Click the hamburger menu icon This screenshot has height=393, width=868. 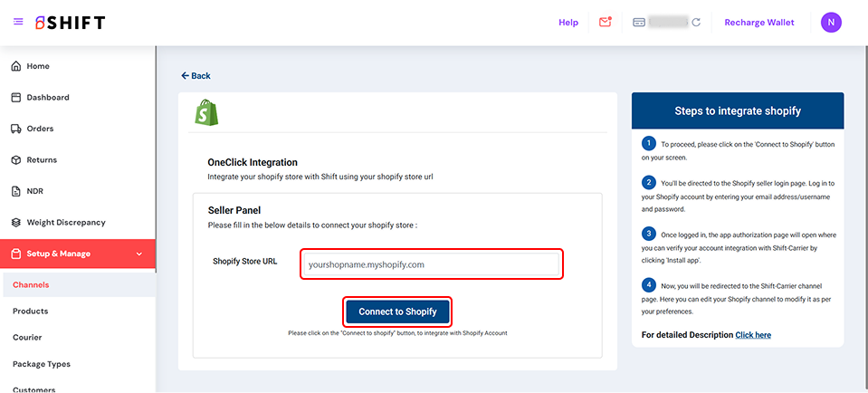click(x=18, y=22)
